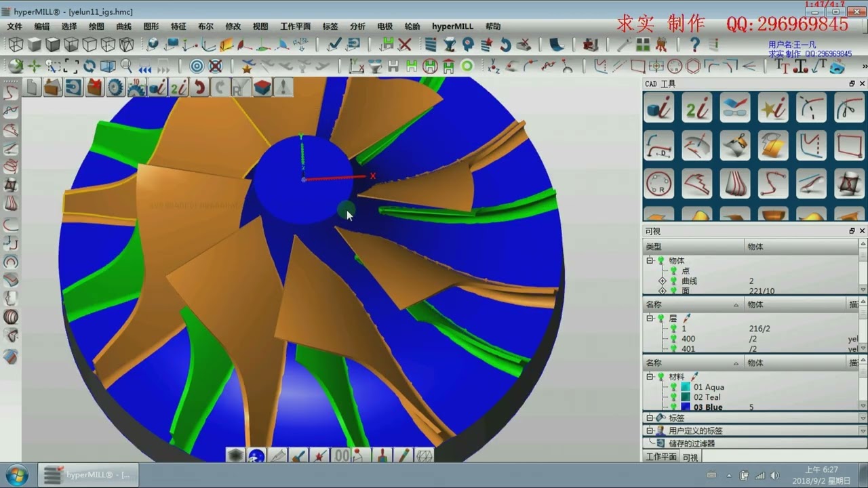This screenshot has width=868, height=488.
Task: Click the blue question mark help icon
Action: click(694, 45)
